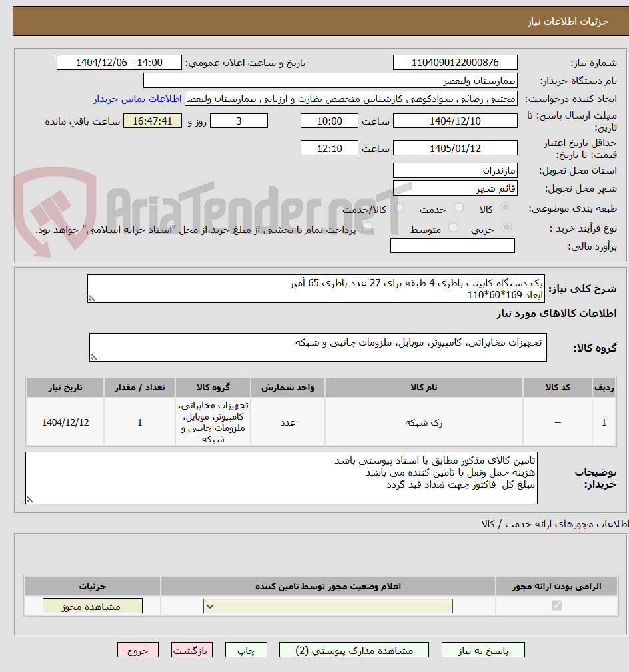Click the remaining days field showing 3

pyautogui.click(x=239, y=121)
